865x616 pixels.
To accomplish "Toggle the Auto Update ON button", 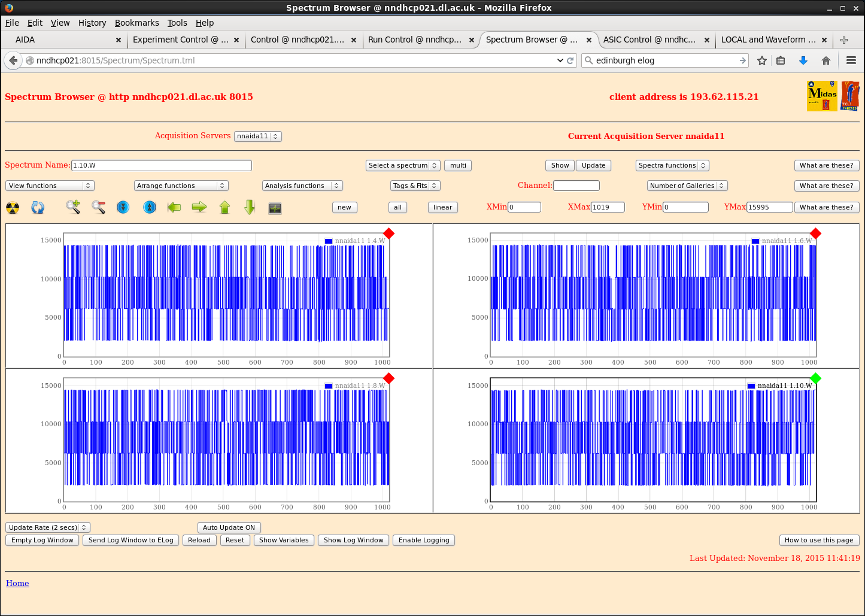I will click(x=229, y=527).
